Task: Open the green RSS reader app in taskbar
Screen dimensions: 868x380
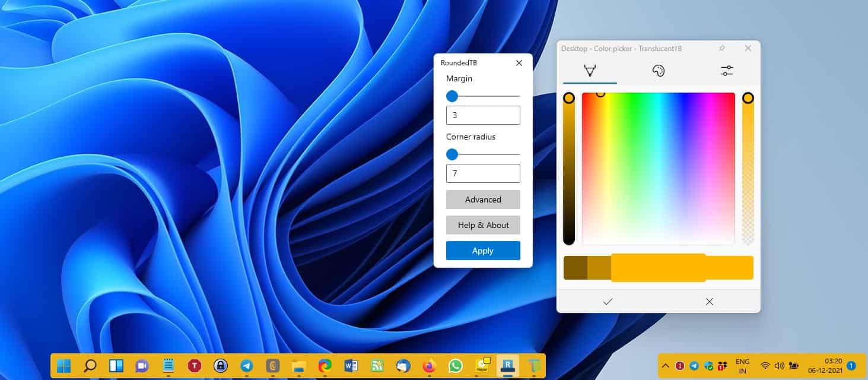Action: (x=377, y=366)
